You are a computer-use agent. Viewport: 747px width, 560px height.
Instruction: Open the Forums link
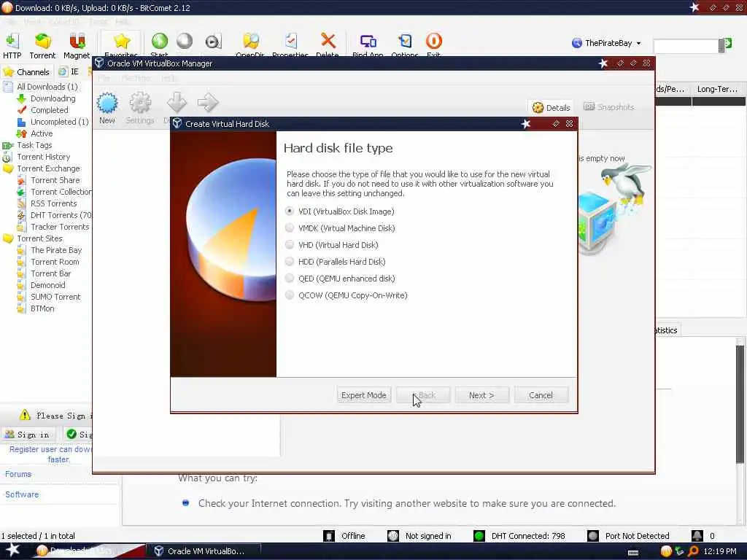pos(18,474)
